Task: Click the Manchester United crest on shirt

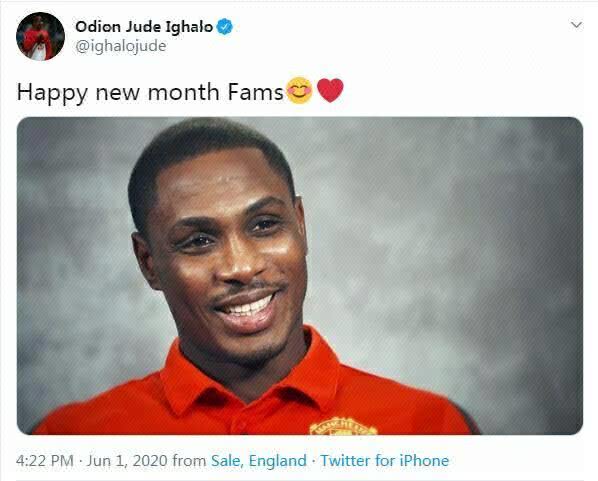Action: point(342,426)
